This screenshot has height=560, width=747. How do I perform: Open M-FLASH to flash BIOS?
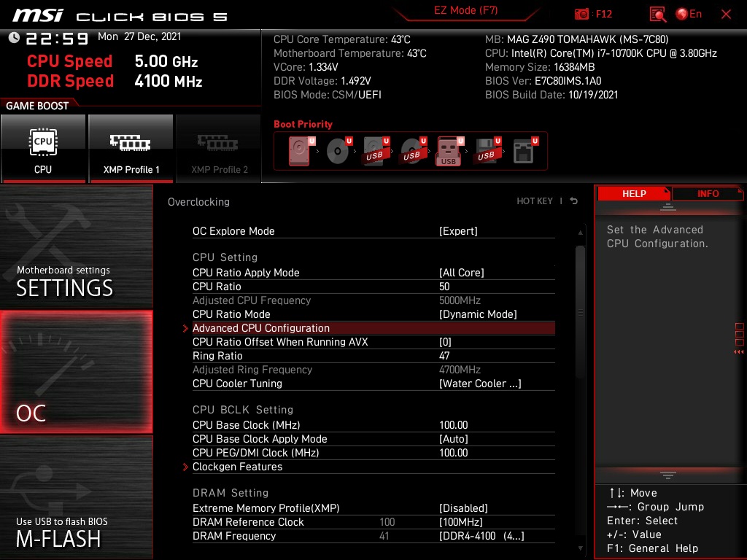76,497
